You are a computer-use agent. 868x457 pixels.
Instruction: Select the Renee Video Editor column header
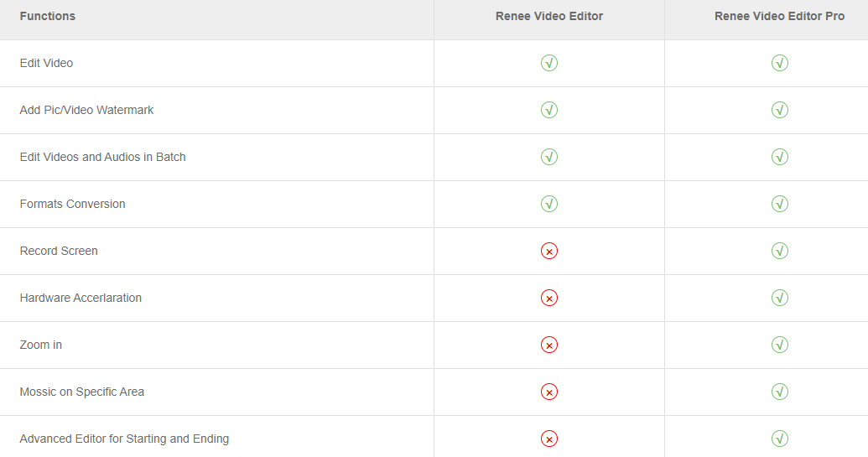point(549,17)
